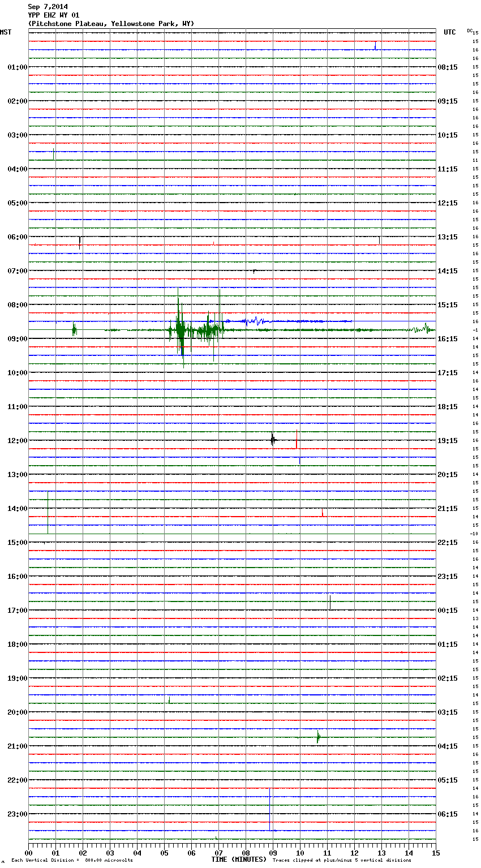Click the TIME (MINUTES) axis label

pyautogui.click(x=239, y=860)
